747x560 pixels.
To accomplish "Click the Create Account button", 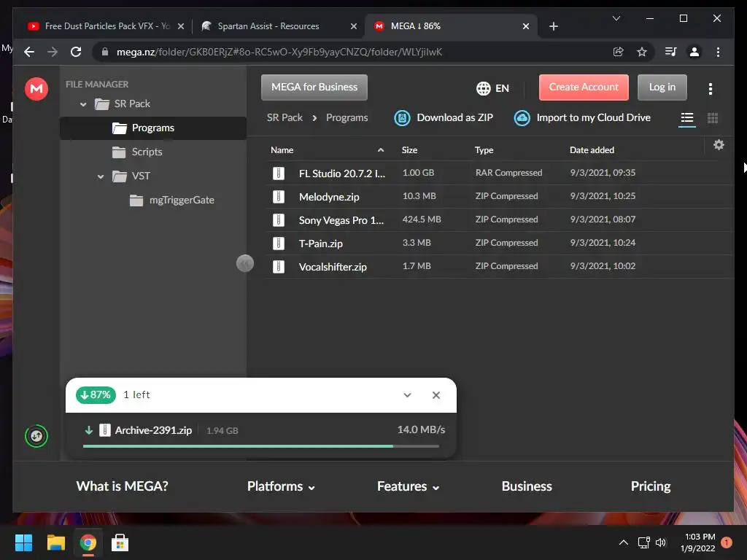I will coord(584,87).
